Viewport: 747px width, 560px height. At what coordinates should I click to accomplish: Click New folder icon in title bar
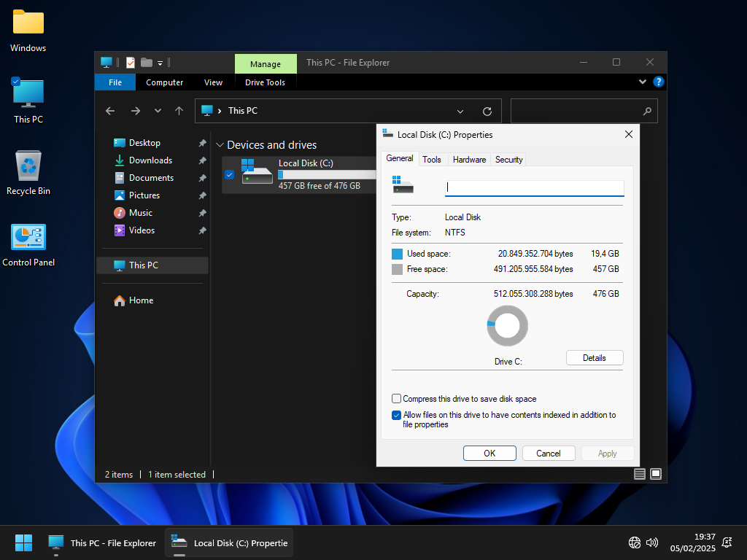[147, 63]
